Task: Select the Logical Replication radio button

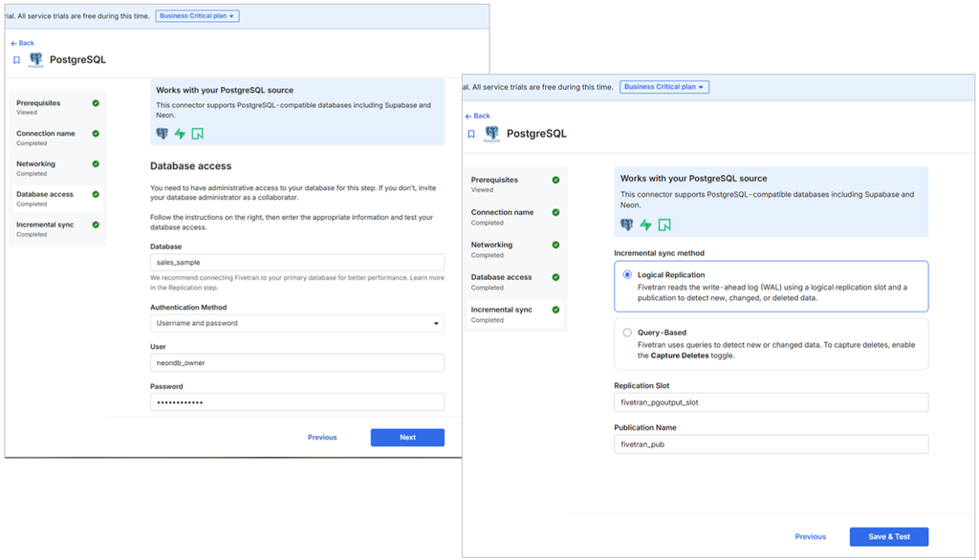Action: coord(627,274)
